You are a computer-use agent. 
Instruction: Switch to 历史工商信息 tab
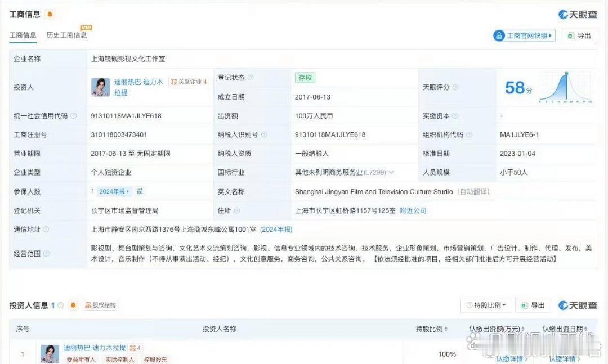[66, 35]
